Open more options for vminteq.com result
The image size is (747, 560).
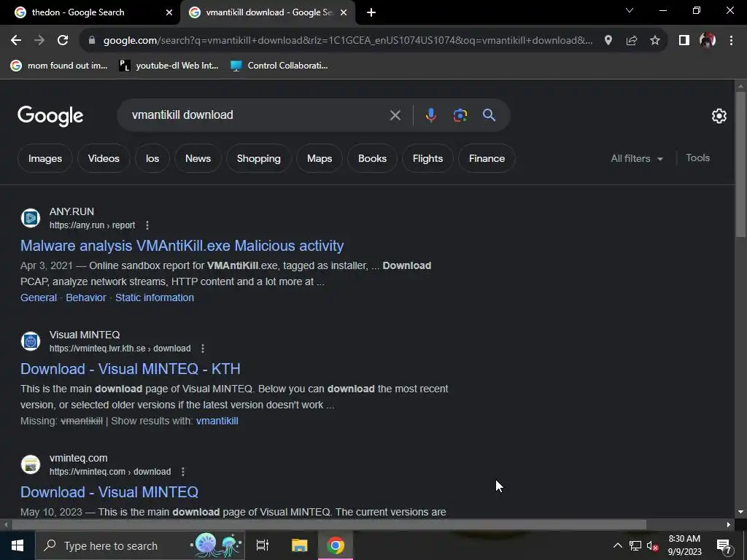coord(183,472)
